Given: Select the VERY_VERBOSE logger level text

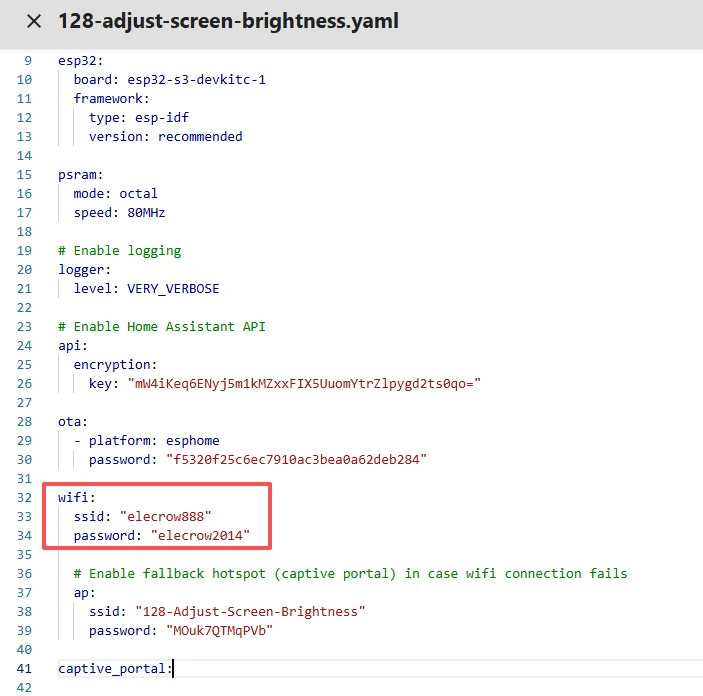Looking at the screenshot, I should pyautogui.click(x=173, y=288).
